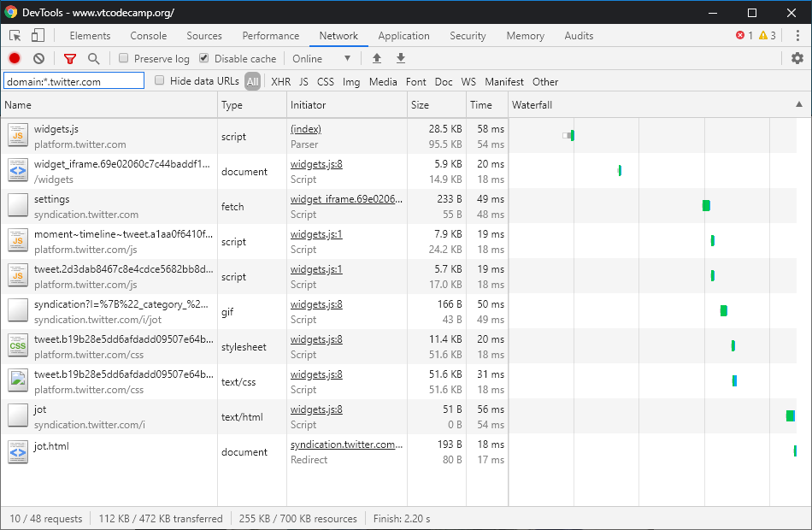Open the Application tab
The width and height of the screenshot is (812, 530).
point(404,36)
